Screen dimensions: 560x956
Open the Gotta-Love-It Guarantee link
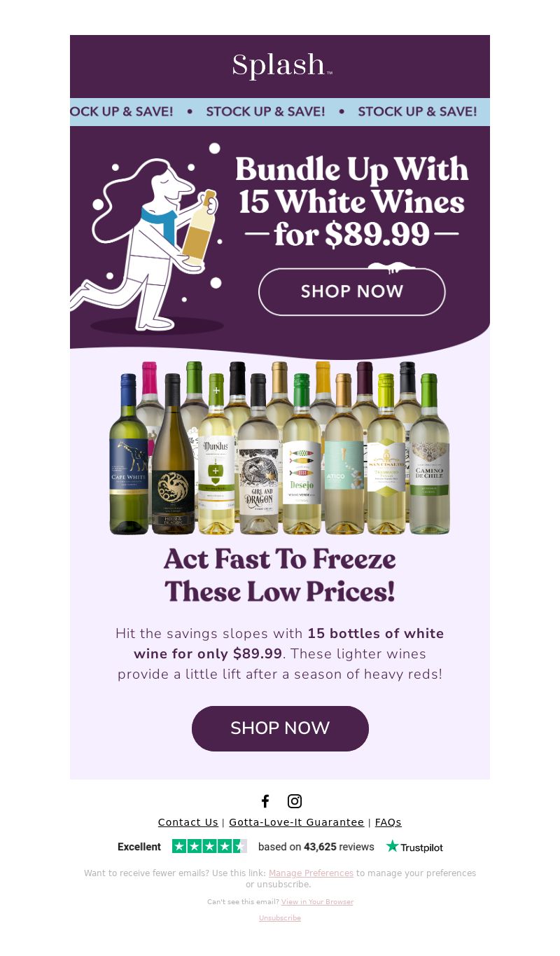pyautogui.click(x=297, y=822)
